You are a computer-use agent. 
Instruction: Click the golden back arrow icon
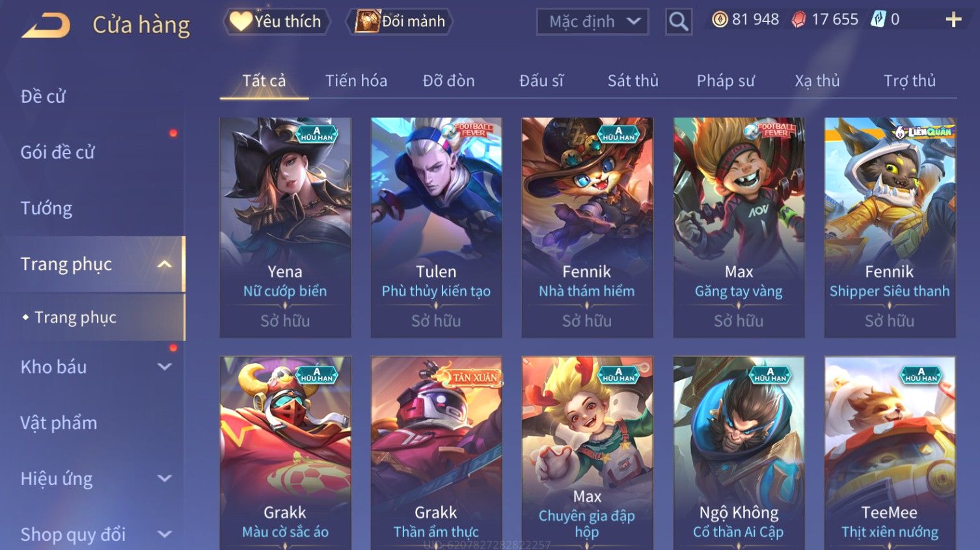point(46,25)
